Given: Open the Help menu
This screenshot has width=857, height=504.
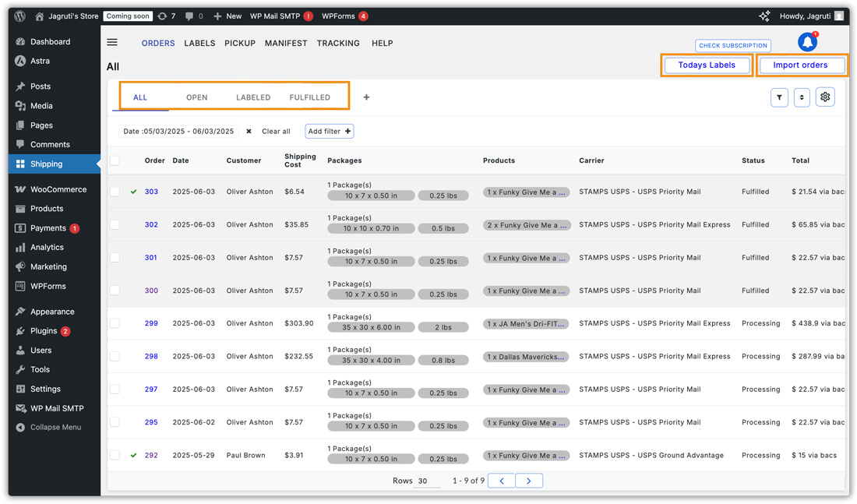Looking at the screenshot, I should click(x=382, y=43).
